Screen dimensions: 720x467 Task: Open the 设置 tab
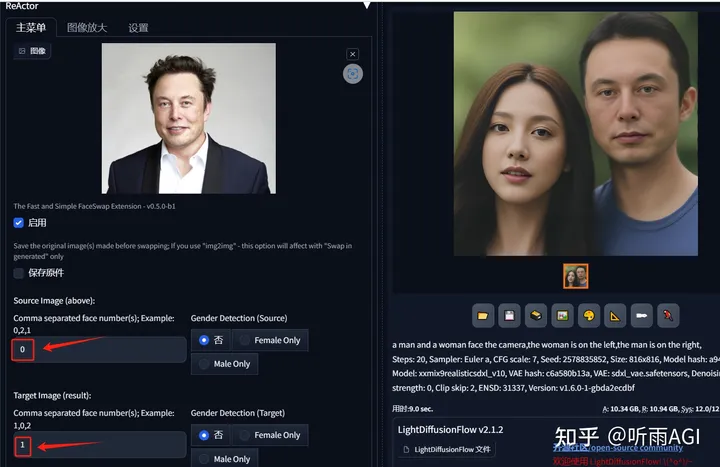point(138,28)
